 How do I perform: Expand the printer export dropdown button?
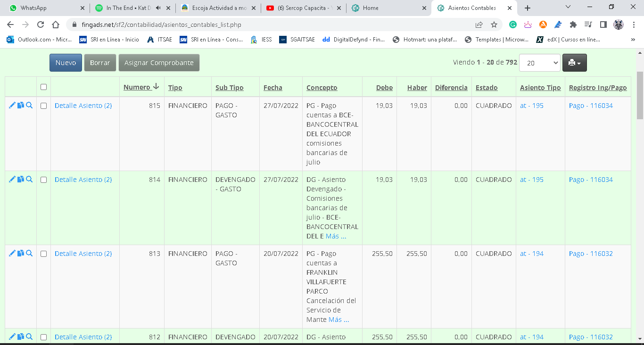(x=574, y=63)
